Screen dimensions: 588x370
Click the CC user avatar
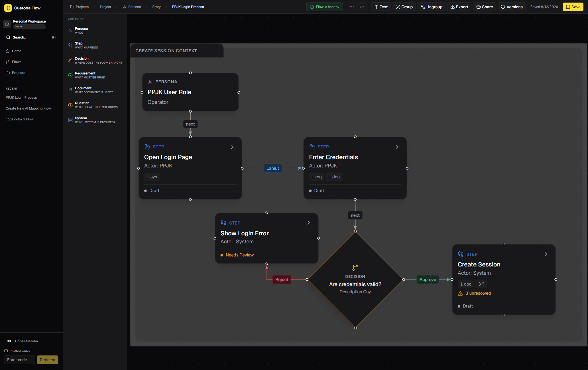9,341
